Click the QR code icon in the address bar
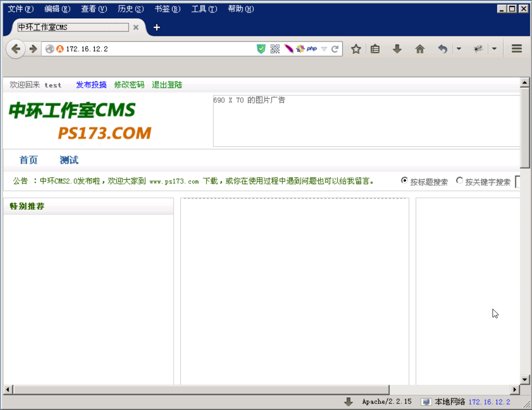Viewport: 532px width, 410px height. coord(275,49)
